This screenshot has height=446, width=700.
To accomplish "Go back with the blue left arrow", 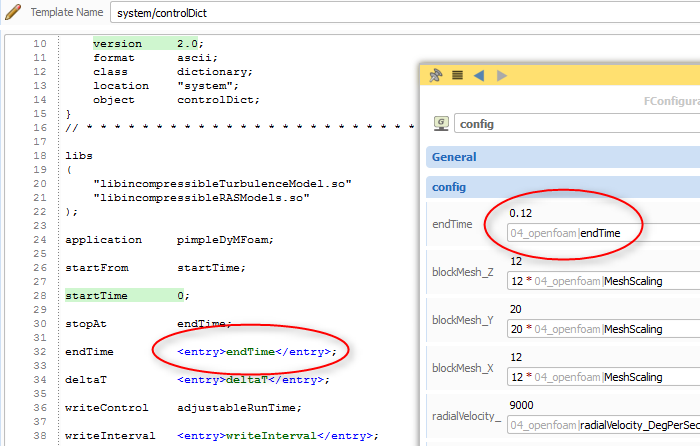I will 479,75.
